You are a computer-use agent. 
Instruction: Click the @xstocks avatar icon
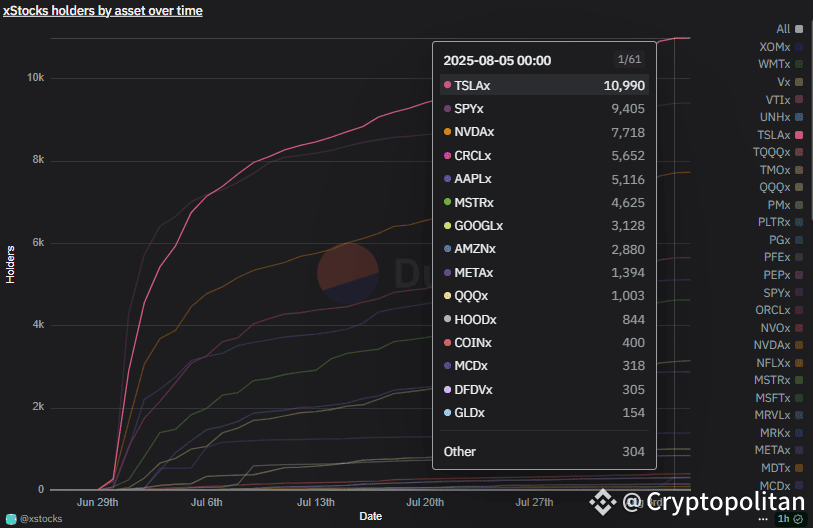[x=11, y=519]
